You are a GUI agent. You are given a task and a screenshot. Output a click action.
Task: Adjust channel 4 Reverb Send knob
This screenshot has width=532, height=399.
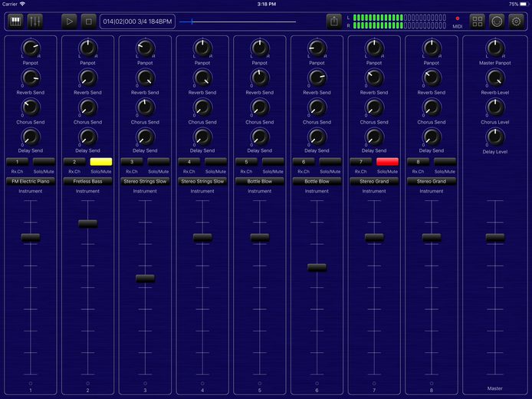[x=202, y=77]
